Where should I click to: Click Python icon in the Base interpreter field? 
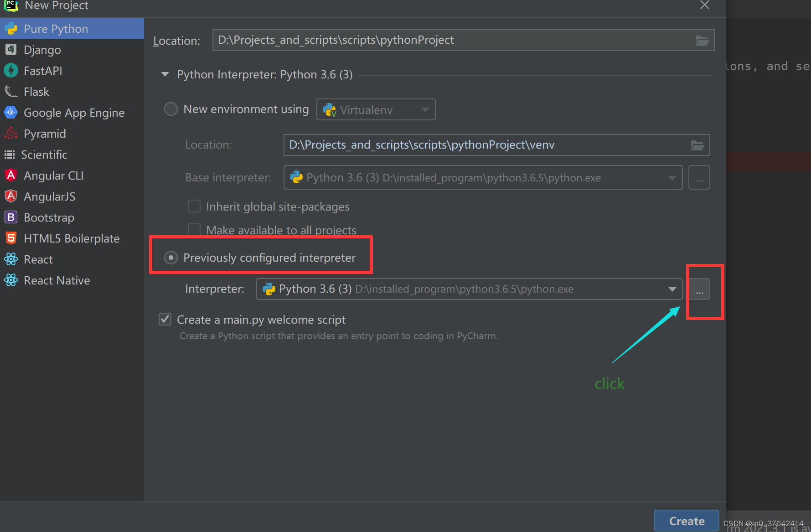tap(296, 177)
